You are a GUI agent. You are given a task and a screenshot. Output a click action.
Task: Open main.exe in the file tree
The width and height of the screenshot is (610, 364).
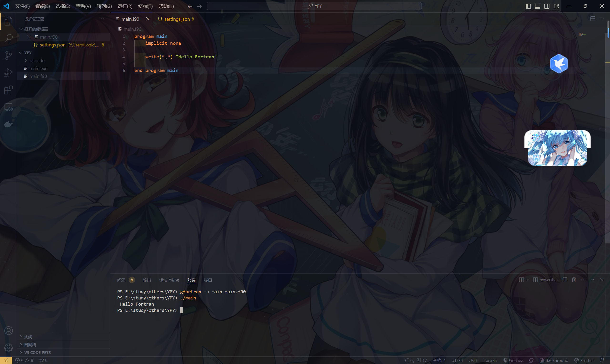click(x=63, y=68)
